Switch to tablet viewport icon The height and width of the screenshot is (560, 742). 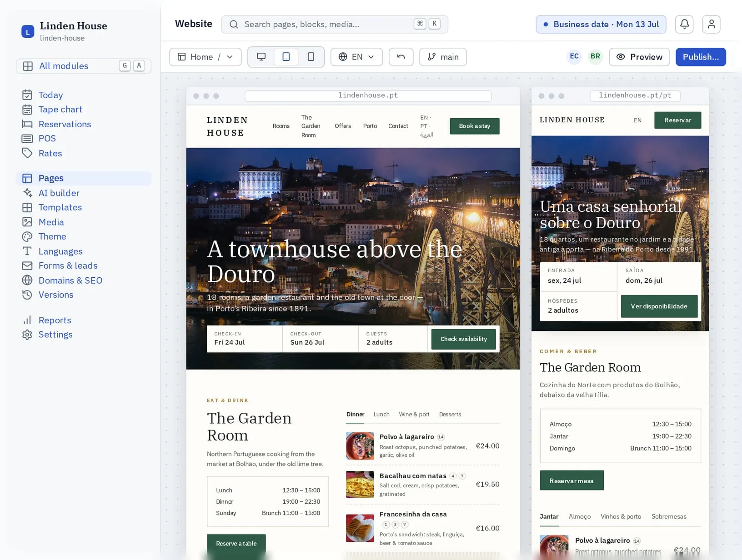[286, 57]
